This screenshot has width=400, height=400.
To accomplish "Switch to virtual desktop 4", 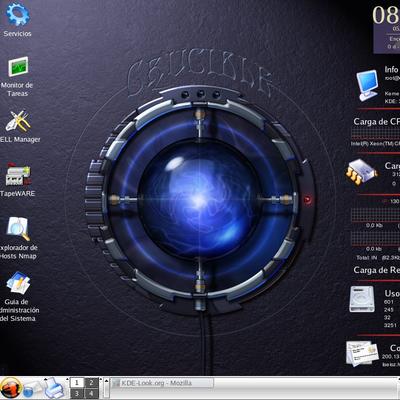I will click(91, 393).
